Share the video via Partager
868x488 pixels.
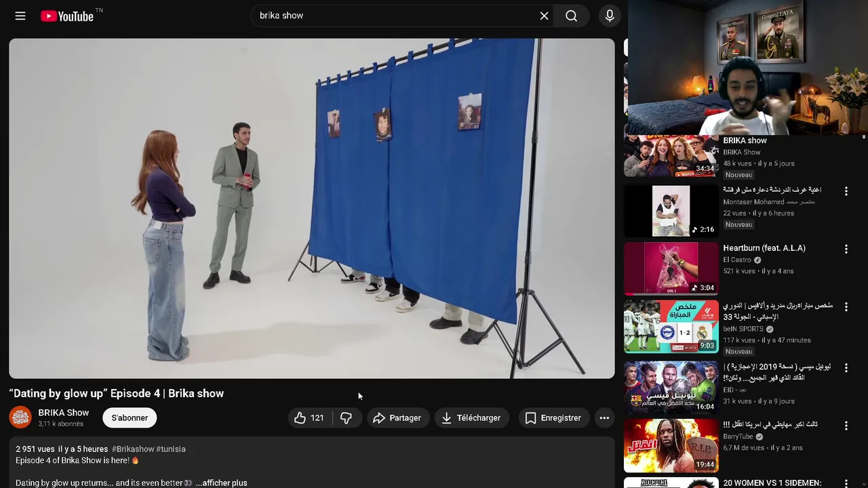click(397, 418)
